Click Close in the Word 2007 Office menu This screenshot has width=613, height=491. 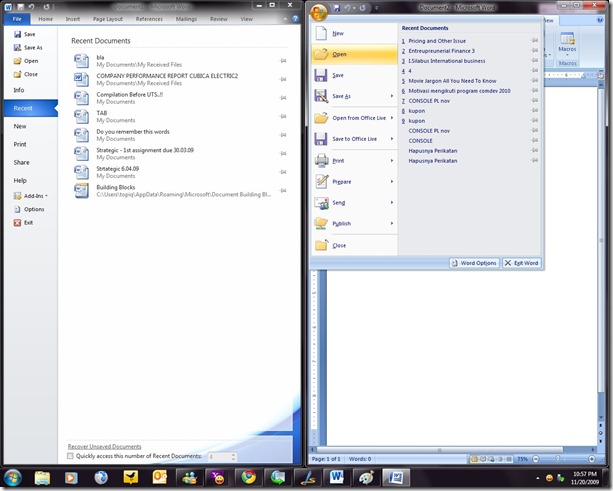pos(355,246)
